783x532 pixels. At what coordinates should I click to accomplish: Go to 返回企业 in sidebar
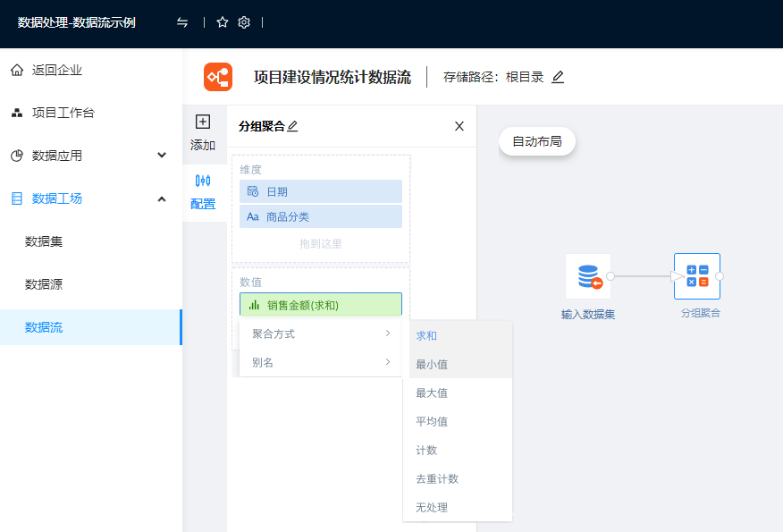57,70
